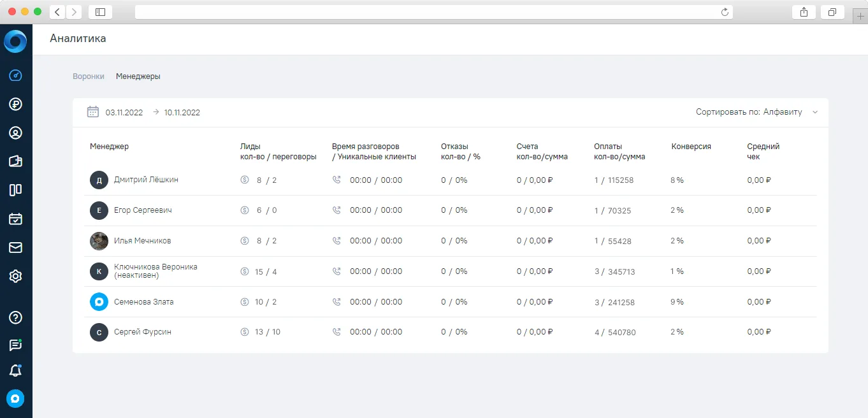Open the settings gear sidebar icon
The image size is (868, 418).
16,276
